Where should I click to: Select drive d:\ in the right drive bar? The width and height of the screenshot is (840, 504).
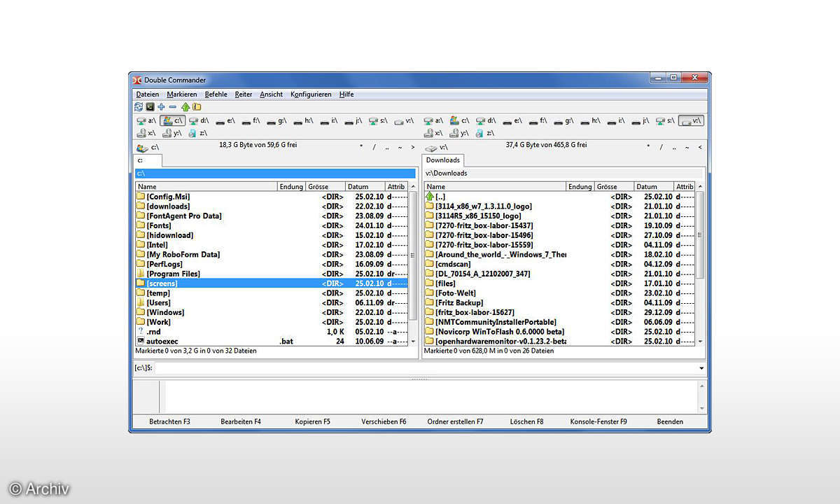pos(486,121)
